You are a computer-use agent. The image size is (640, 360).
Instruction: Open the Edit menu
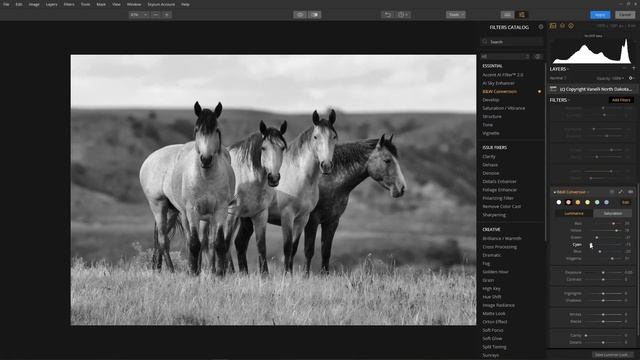click(19, 4)
